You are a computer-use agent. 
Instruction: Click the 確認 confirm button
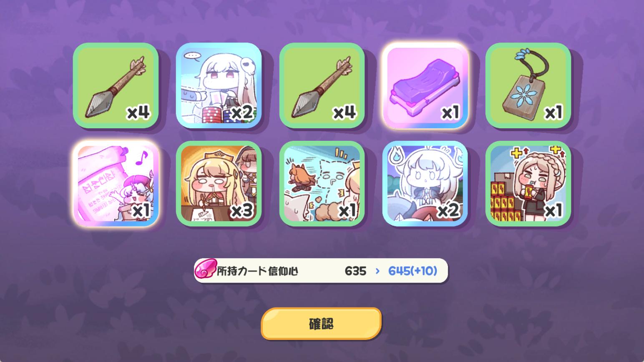pyautogui.click(x=321, y=324)
